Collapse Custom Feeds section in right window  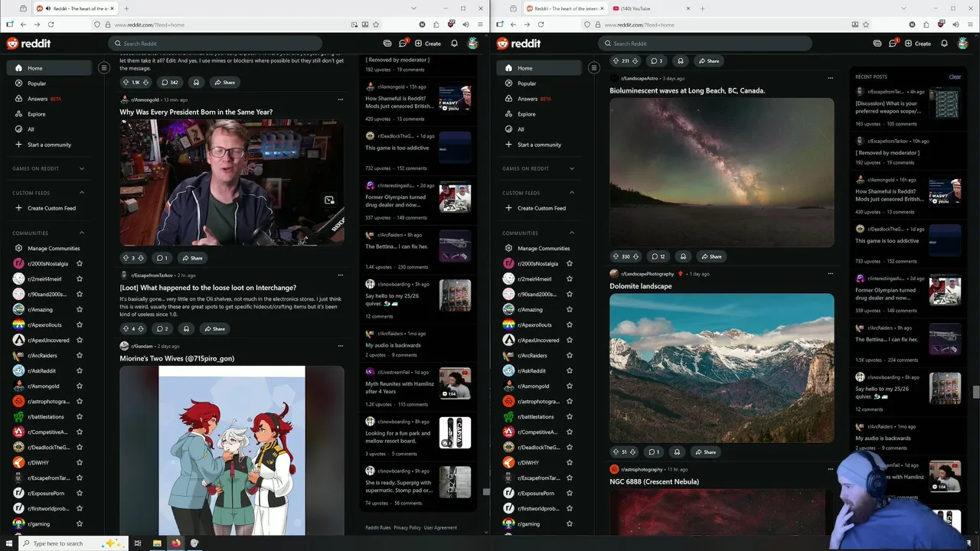tap(571, 193)
